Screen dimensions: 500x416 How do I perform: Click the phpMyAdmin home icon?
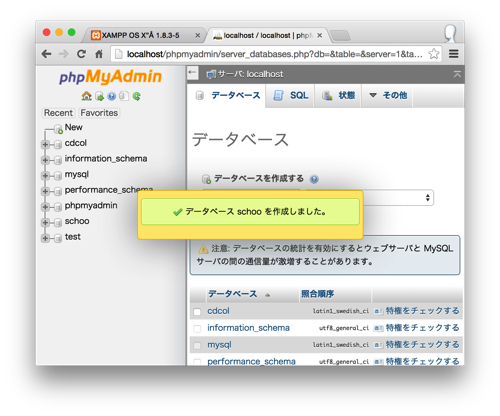click(86, 96)
